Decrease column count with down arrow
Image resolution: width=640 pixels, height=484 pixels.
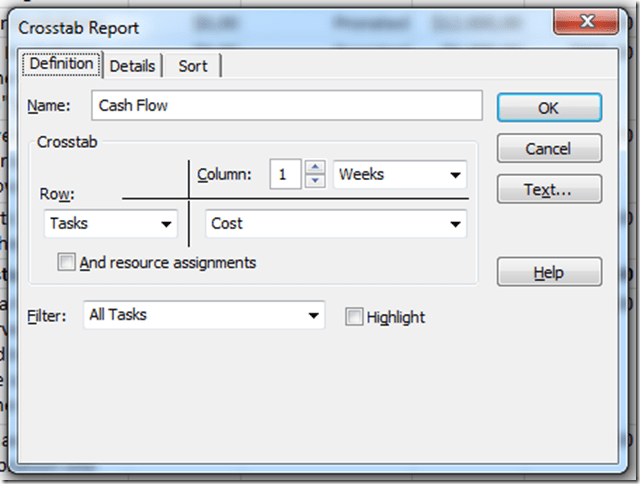(315, 181)
